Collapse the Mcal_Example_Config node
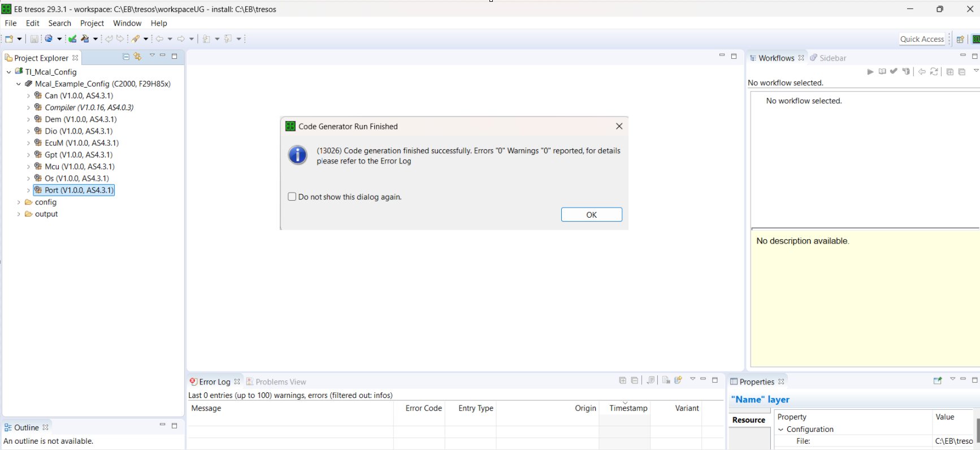 [19, 84]
